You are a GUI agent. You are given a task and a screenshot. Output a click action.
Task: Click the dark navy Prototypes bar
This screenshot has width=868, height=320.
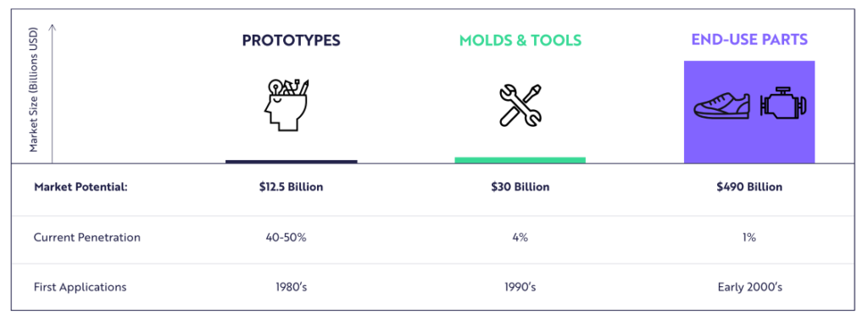[x=292, y=162]
